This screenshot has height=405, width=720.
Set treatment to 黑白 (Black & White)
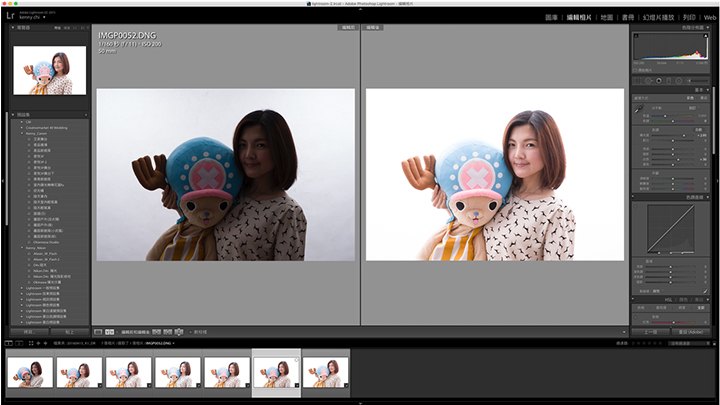703,98
